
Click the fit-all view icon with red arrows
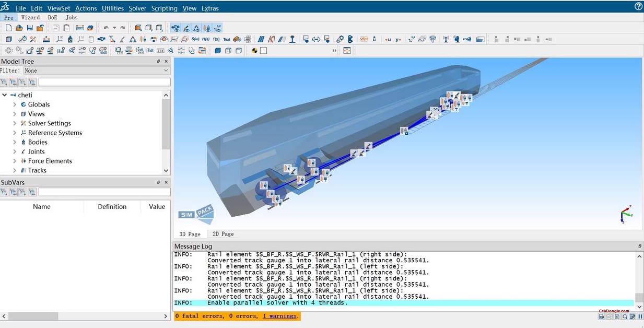[x=347, y=51]
